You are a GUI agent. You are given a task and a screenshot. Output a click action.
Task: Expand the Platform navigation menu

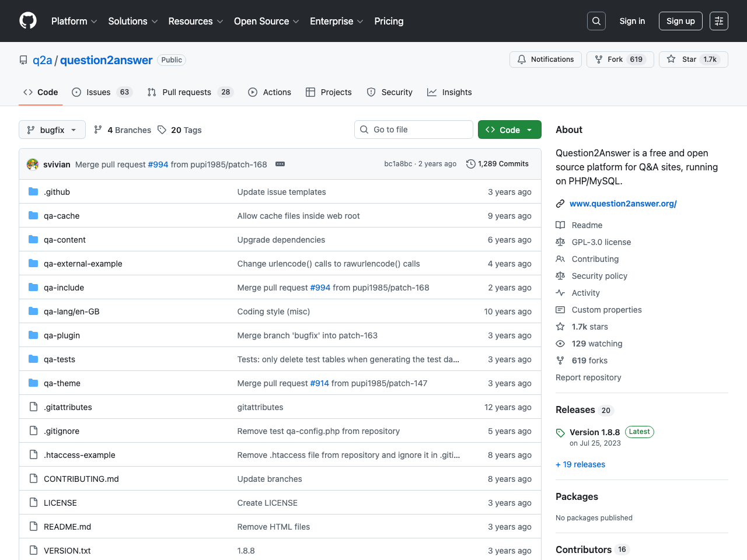click(74, 21)
